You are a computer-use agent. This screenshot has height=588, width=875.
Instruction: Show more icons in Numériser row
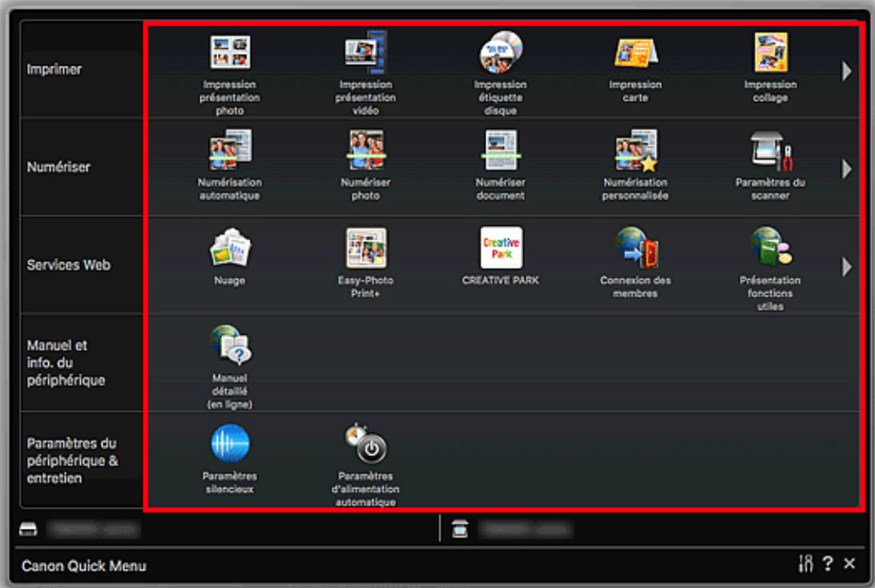point(846,168)
